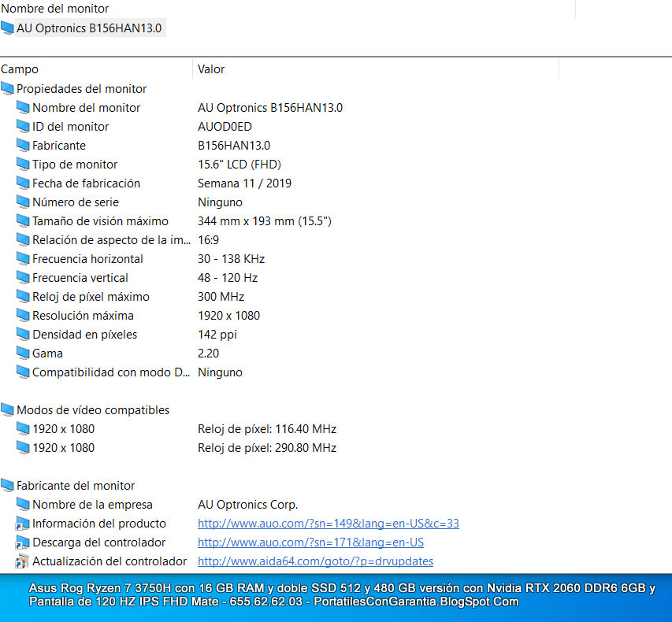The image size is (672, 622).
Task: Click the 2.20 Gama value
Action: click(208, 353)
